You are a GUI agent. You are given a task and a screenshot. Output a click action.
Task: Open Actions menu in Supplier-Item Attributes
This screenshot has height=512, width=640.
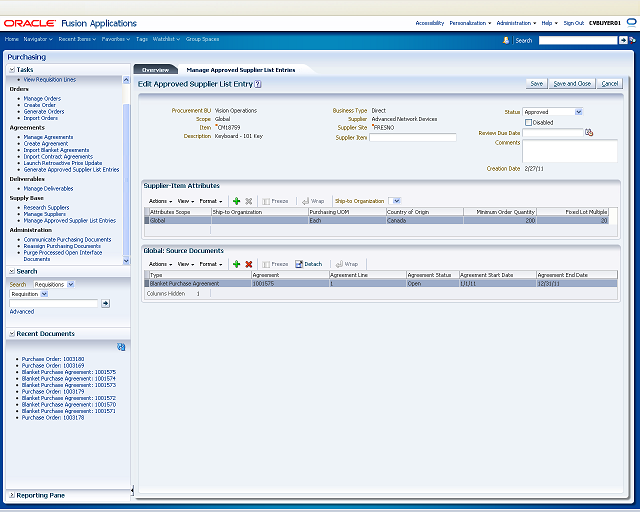(x=160, y=201)
